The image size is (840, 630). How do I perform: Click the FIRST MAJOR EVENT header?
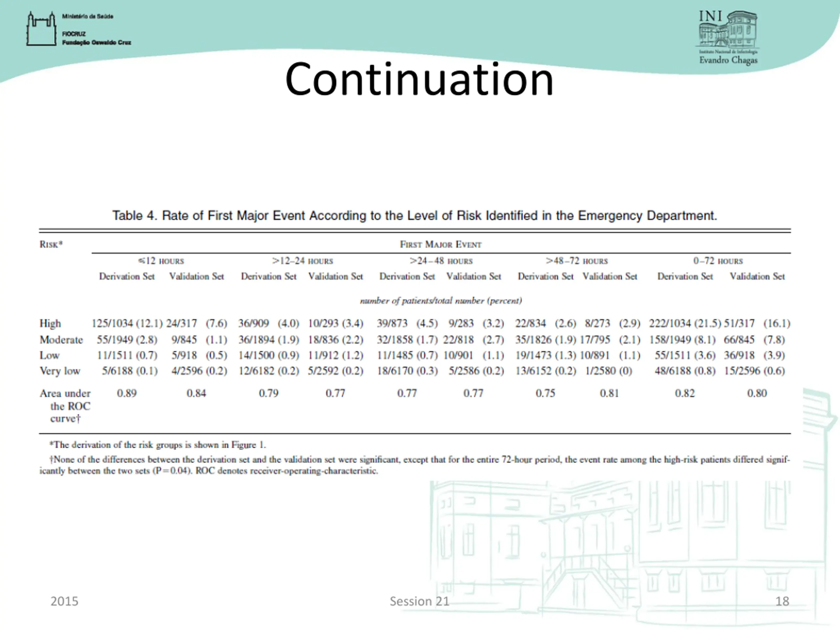440,244
